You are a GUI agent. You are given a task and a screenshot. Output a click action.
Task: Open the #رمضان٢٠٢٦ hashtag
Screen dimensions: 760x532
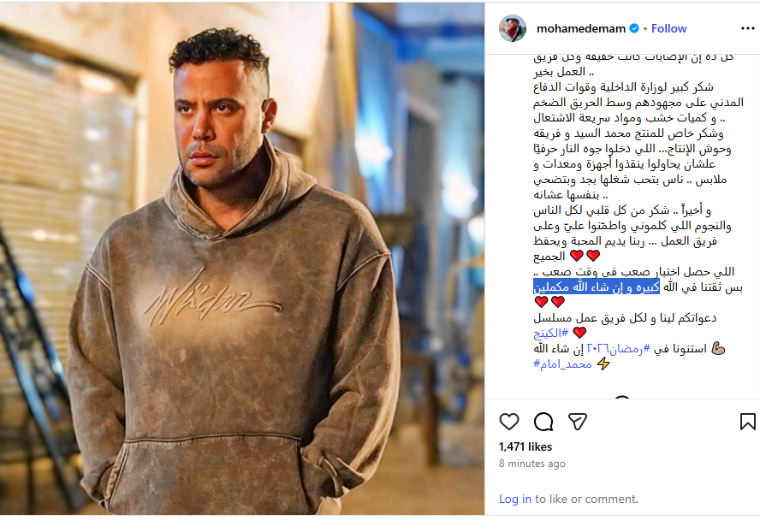(619, 348)
